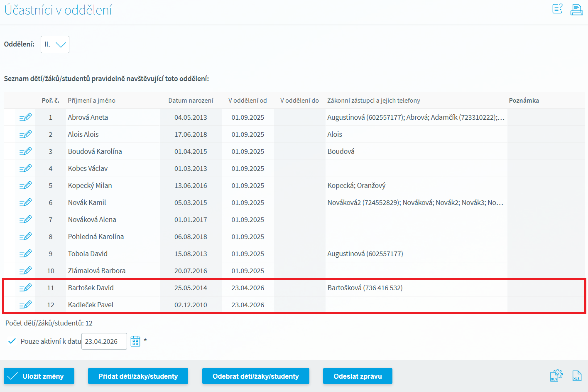Click the plain XLS export icon

pos(577,376)
